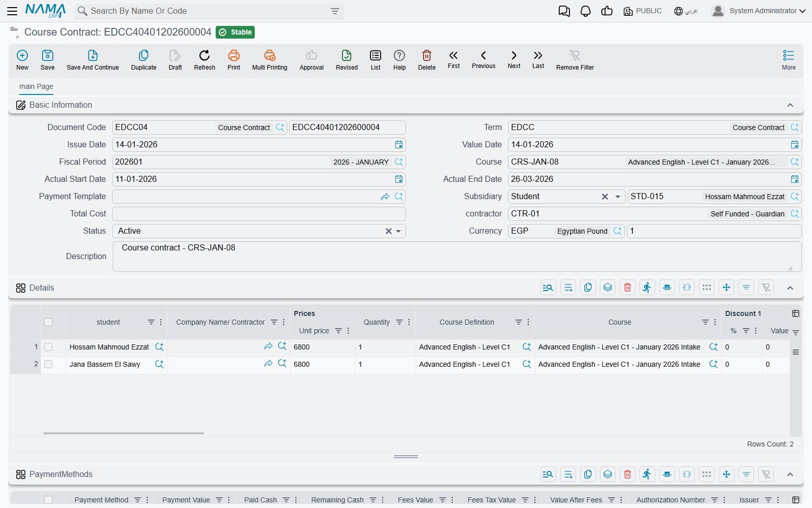The width and height of the screenshot is (812, 508).
Task: Duplicate this contract
Action: [144, 60]
